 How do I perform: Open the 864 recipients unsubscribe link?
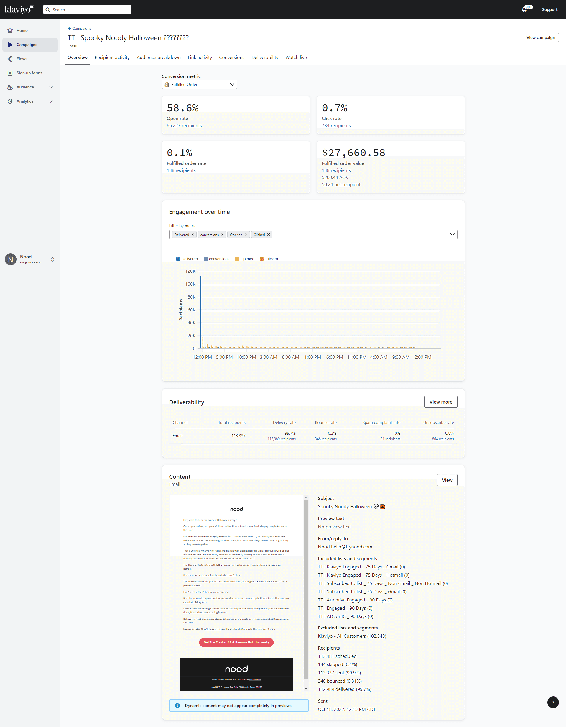click(x=443, y=439)
